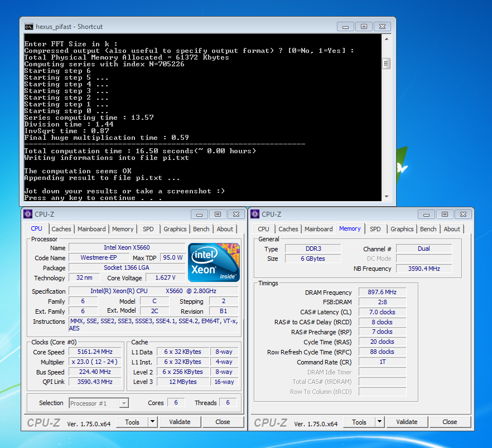This screenshot has height=448, width=492.
Task: Click Bus Speed value '224.40 MHz'
Action: [x=95, y=372]
